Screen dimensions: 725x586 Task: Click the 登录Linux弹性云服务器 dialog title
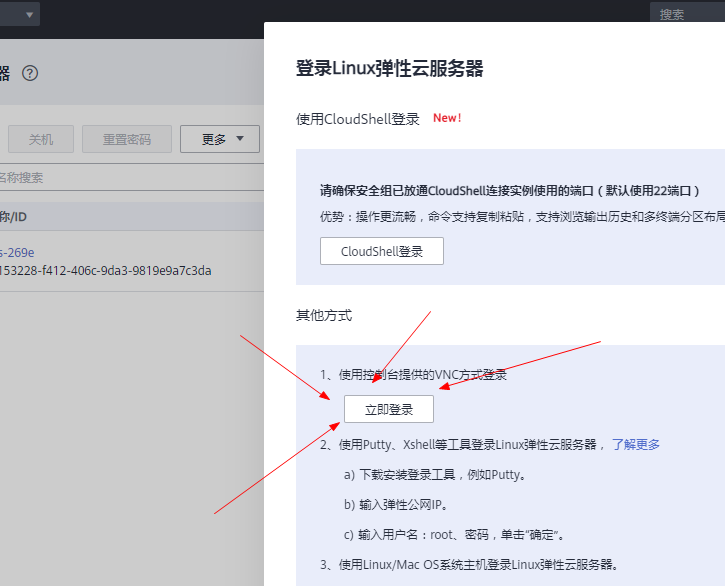coord(390,68)
